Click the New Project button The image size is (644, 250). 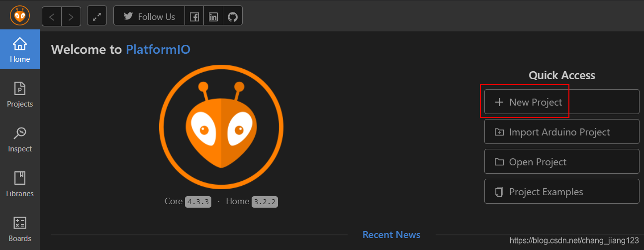[x=562, y=102]
